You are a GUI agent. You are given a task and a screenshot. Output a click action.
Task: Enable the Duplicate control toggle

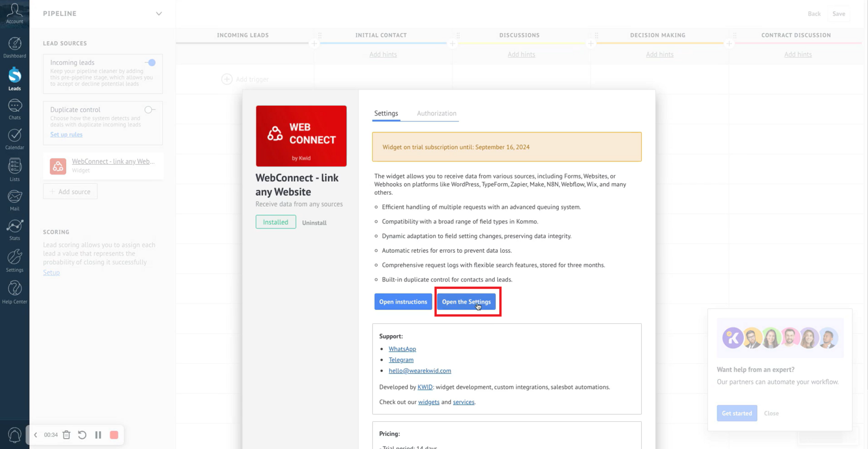point(149,110)
